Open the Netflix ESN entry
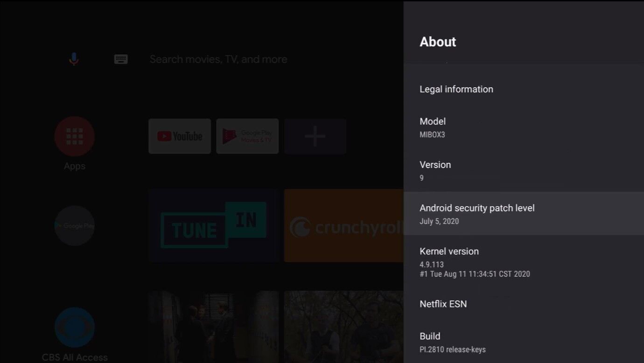This screenshot has width=644, height=363. [524, 304]
